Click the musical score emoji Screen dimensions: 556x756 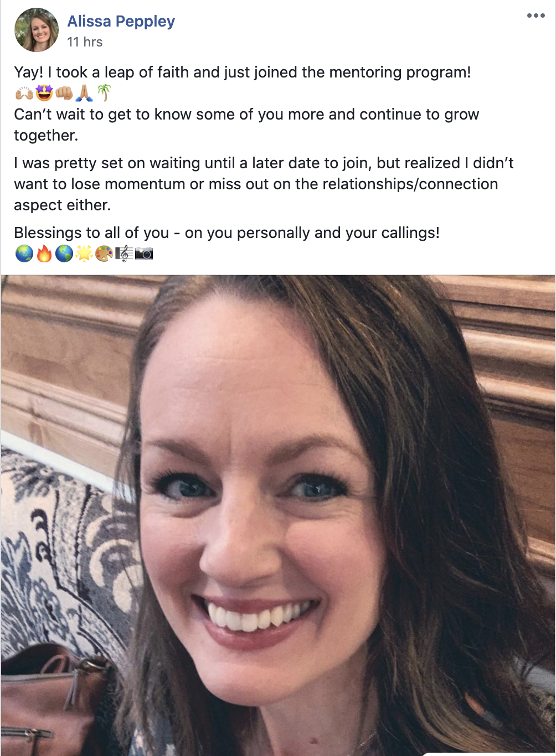(x=124, y=253)
